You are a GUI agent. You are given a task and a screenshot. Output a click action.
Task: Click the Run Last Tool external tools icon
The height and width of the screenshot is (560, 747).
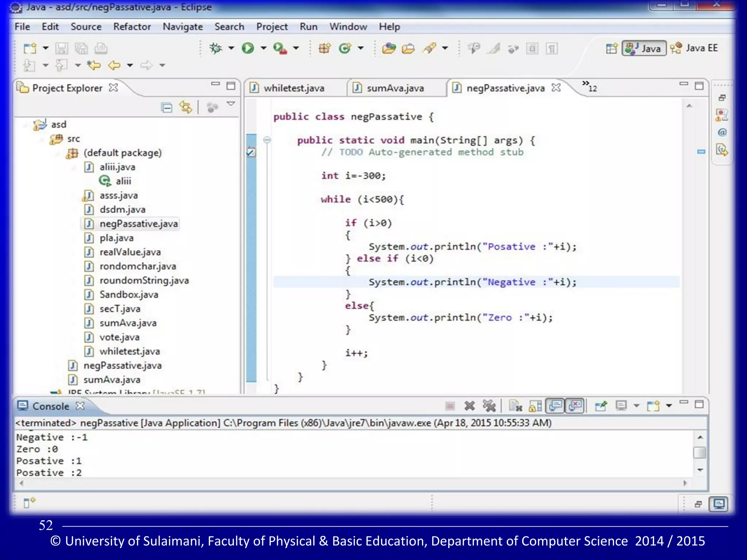tap(280, 48)
